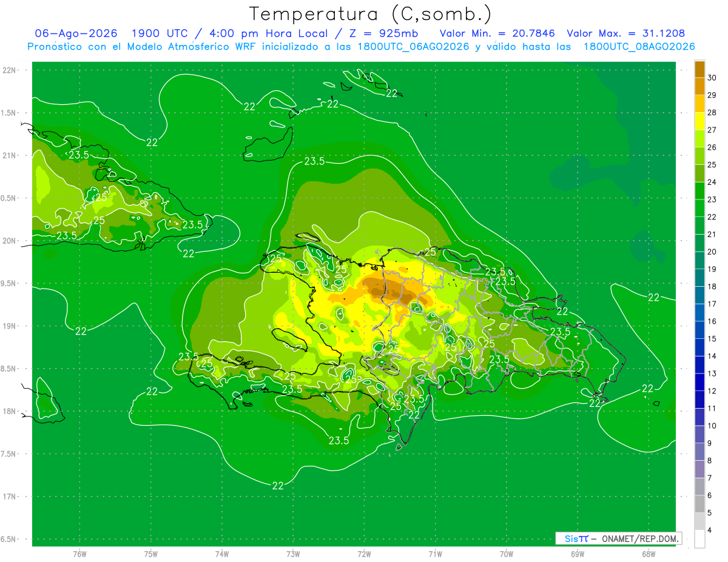Click the '4' value on color scale
The height and width of the screenshot is (562, 728).
pyautogui.click(x=710, y=530)
